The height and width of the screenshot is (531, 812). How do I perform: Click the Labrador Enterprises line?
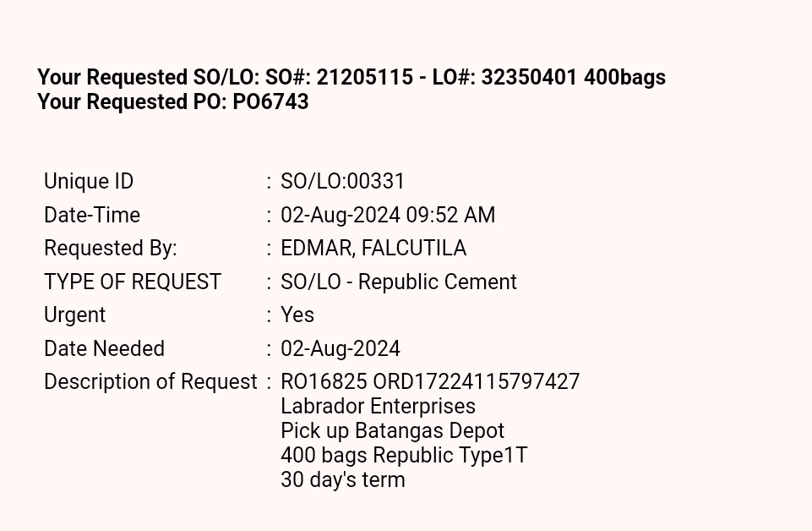click(x=378, y=407)
